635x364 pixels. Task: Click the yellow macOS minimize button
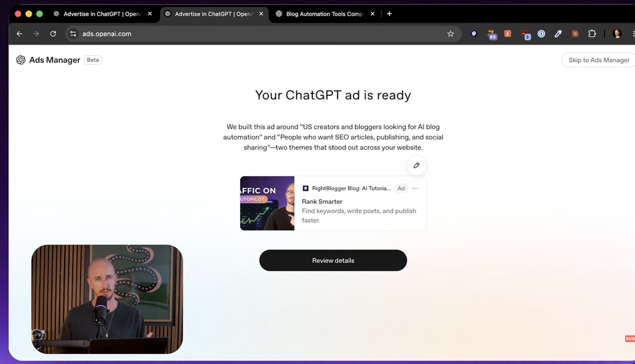(x=29, y=14)
